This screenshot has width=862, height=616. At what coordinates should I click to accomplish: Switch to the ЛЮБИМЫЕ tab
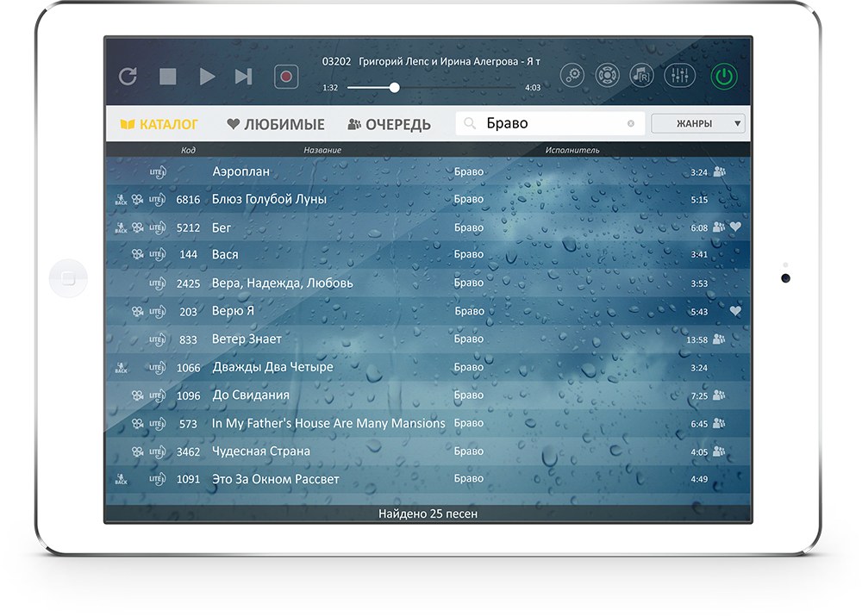(x=276, y=124)
